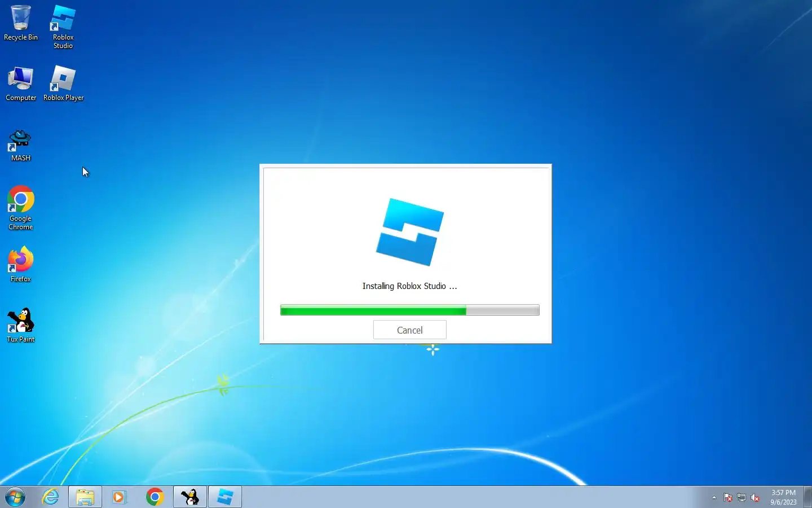Open Internet Explorer from the taskbar

tap(51, 497)
